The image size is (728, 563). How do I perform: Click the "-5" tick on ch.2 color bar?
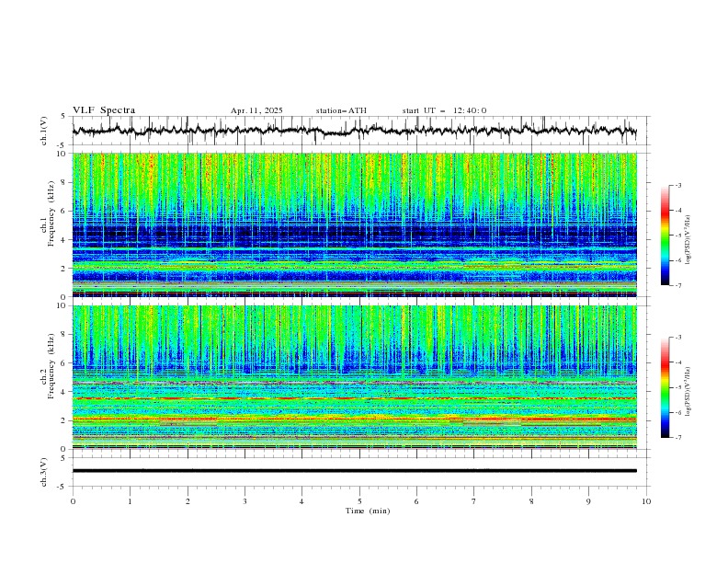[x=678, y=387]
